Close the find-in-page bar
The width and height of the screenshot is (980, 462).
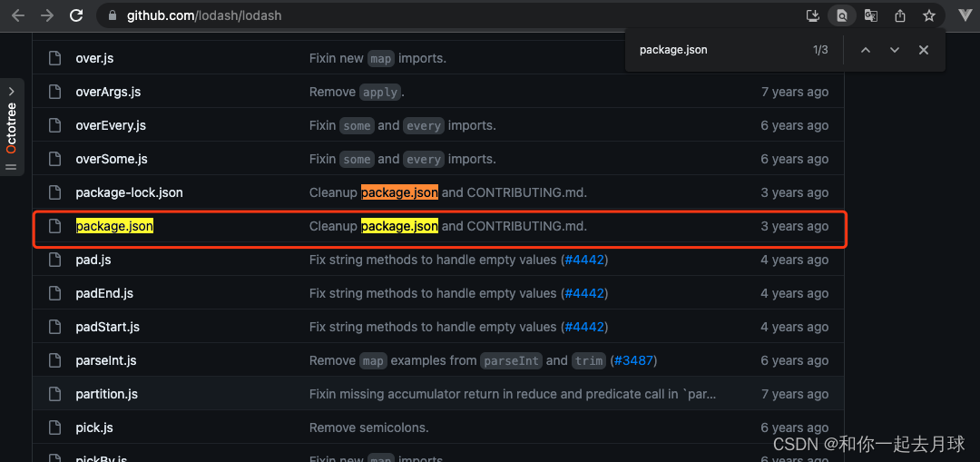pyautogui.click(x=923, y=50)
